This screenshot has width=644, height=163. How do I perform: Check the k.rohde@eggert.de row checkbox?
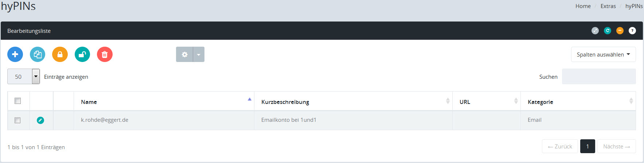point(17,120)
